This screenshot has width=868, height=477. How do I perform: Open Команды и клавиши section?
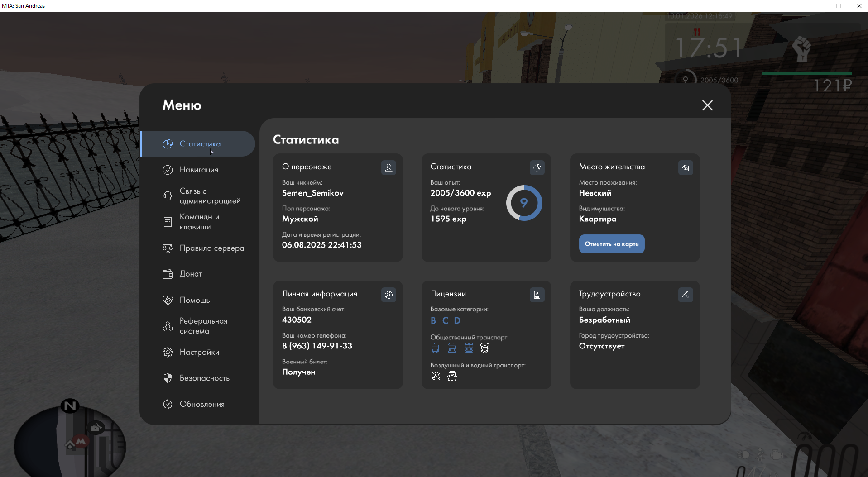point(199,222)
